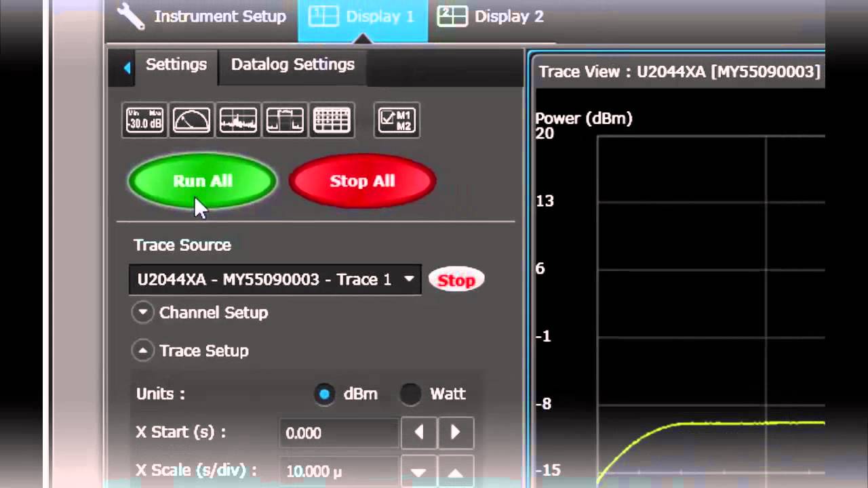Decrease X Scale with the down arrow

coord(419,472)
